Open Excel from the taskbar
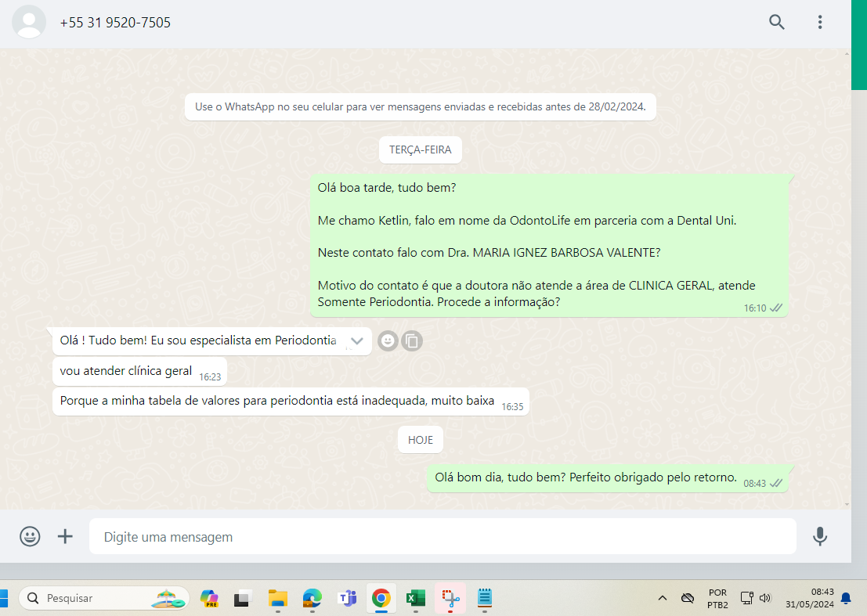 tap(416, 598)
